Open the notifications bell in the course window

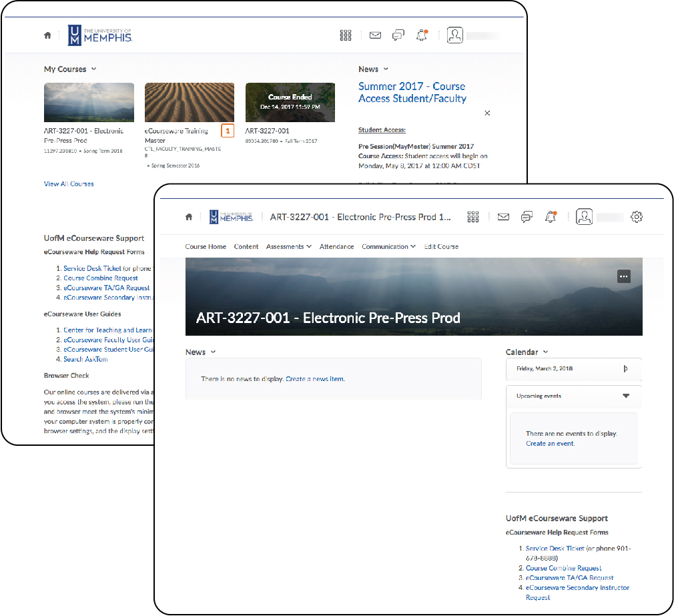pos(550,217)
